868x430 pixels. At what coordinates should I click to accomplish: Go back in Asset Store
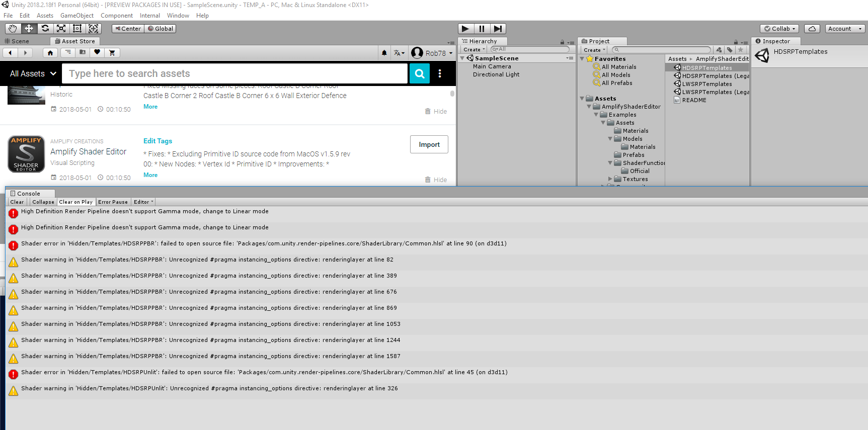pos(10,52)
